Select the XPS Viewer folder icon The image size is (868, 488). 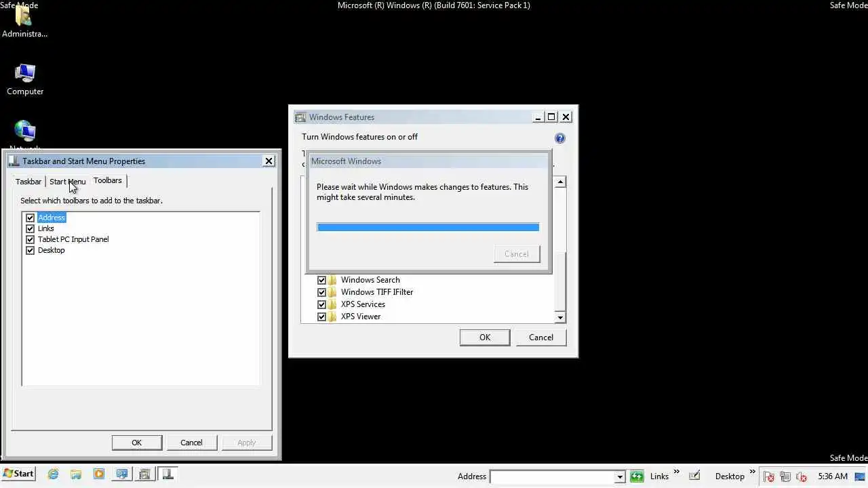(332, 317)
